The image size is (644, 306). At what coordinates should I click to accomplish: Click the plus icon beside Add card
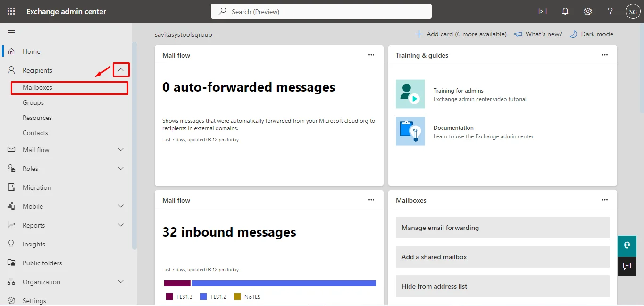[419, 34]
